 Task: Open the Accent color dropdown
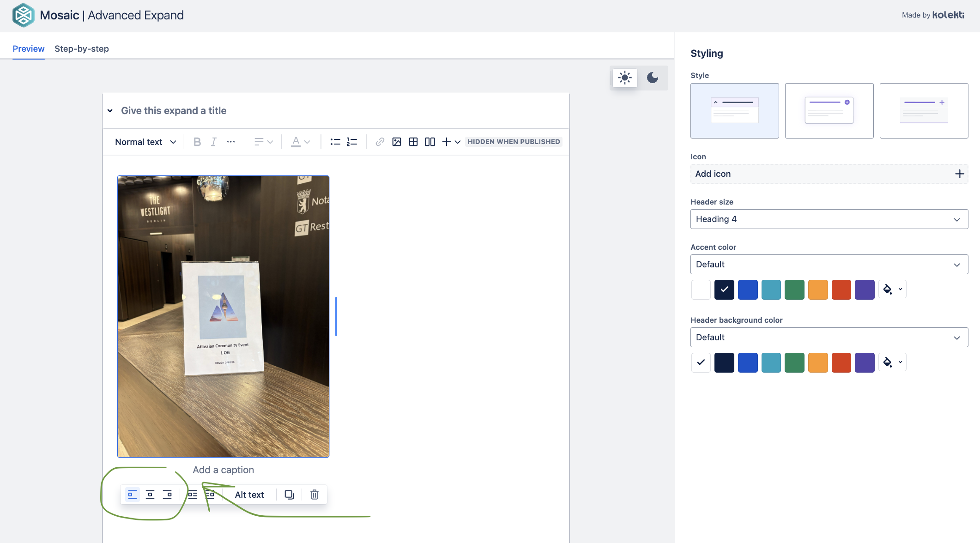click(829, 265)
